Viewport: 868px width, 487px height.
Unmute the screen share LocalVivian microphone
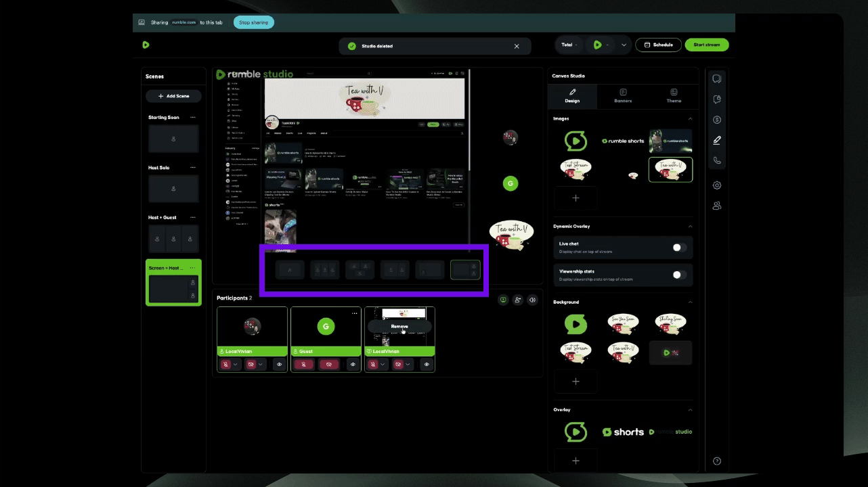click(372, 364)
